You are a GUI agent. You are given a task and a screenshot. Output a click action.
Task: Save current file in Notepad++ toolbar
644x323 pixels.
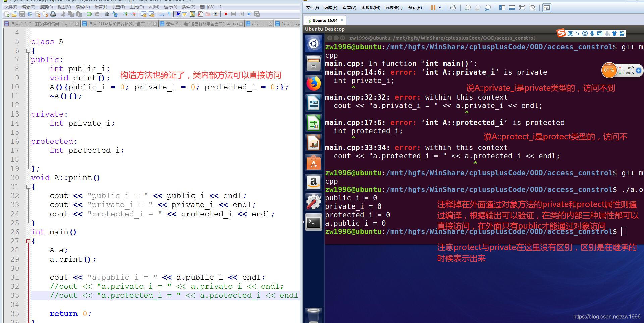(22, 14)
